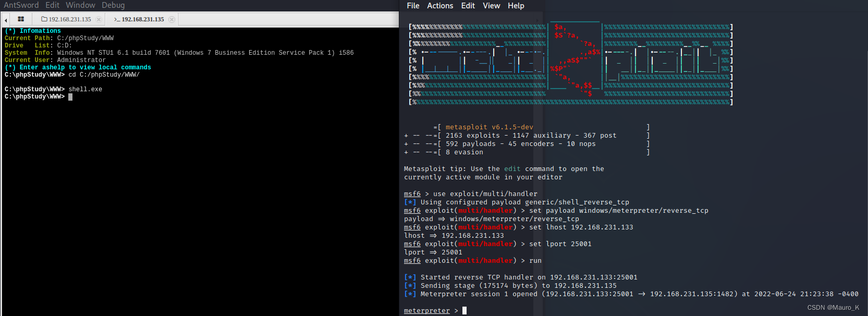Click the 'System Info' Windows NT line
Image resolution: width=868 pixels, height=316 pixels.
click(179, 53)
